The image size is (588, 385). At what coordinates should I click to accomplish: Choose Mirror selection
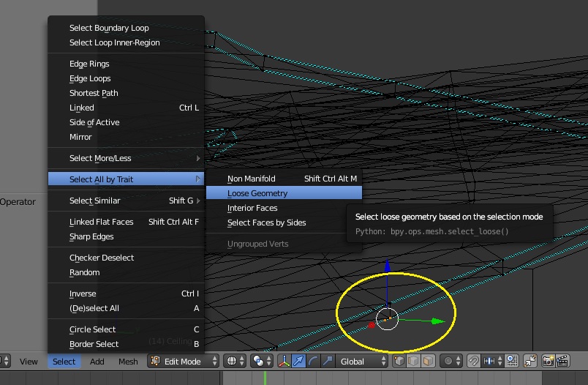pos(126,137)
